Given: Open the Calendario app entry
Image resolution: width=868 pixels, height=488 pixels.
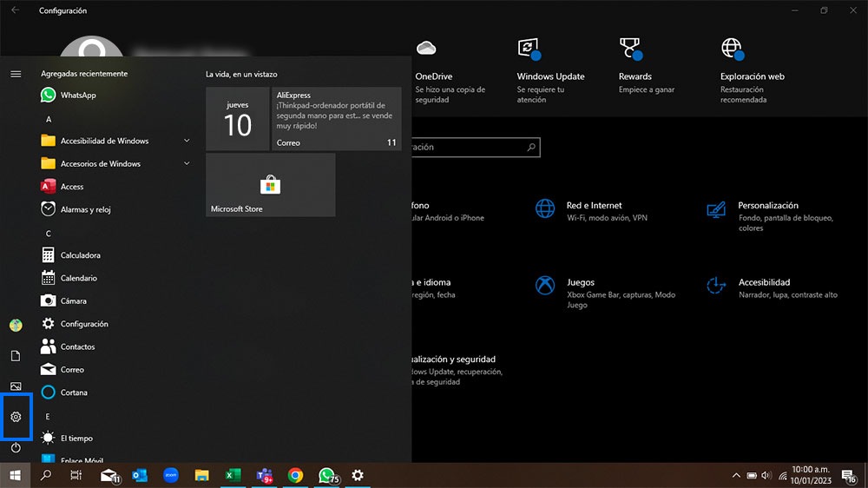Looking at the screenshot, I should click(x=78, y=278).
